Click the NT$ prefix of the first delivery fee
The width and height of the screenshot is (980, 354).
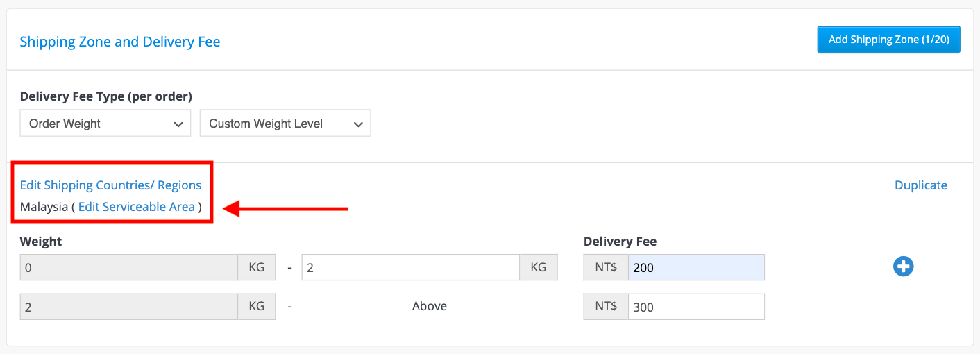[x=606, y=267]
